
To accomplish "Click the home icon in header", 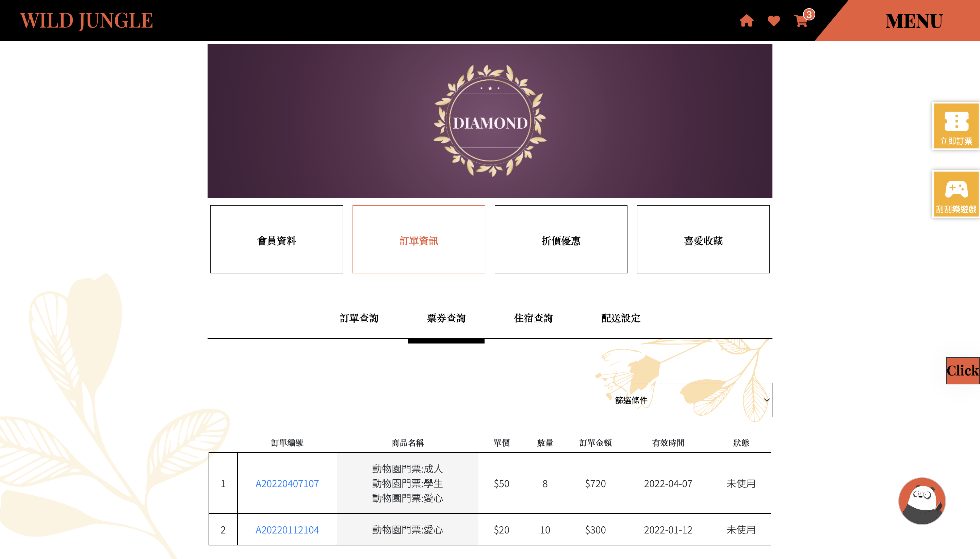I will click(746, 21).
